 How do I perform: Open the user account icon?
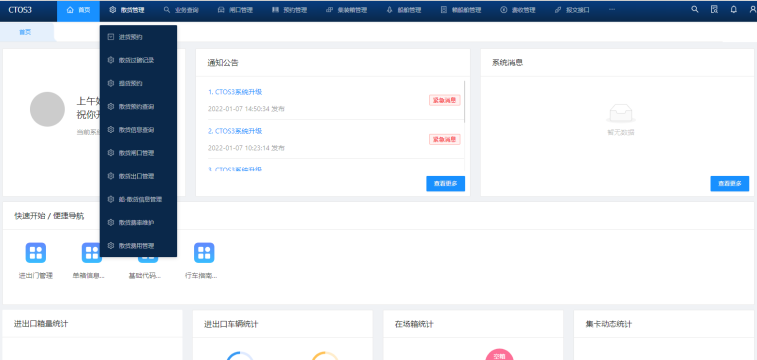coord(752,9)
